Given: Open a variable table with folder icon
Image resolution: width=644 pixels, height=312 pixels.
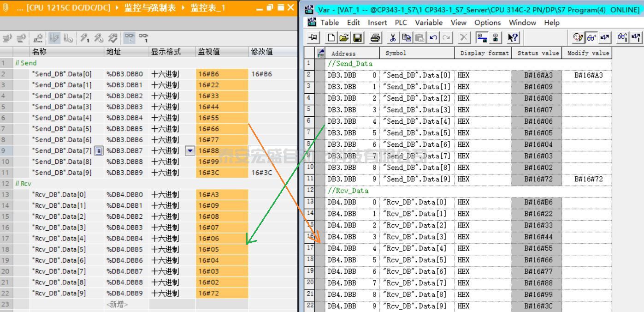Looking at the screenshot, I should 344,38.
